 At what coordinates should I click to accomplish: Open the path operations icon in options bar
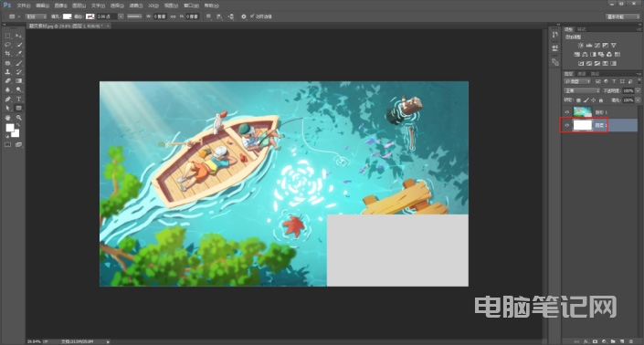pos(208,16)
